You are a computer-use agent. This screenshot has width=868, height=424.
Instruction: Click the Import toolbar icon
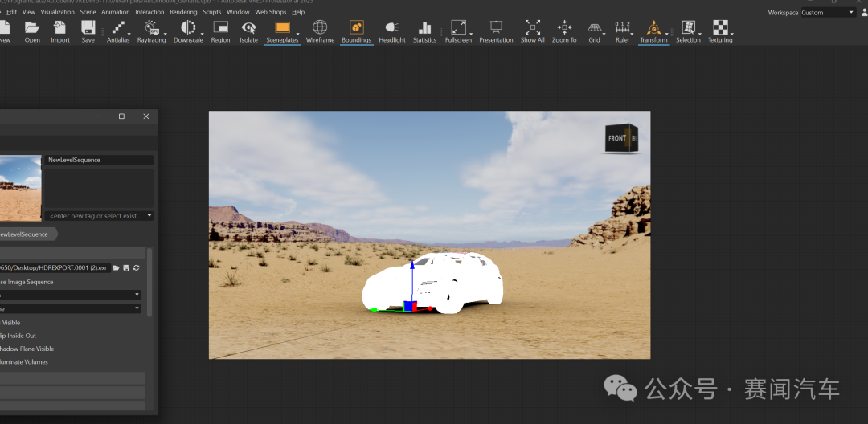(x=60, y=29)
